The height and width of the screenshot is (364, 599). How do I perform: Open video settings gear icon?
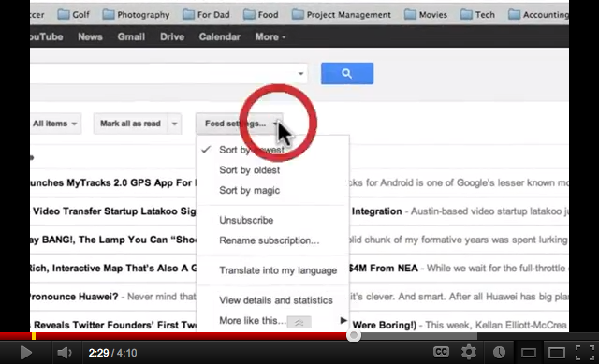click(x=469, y=352)
